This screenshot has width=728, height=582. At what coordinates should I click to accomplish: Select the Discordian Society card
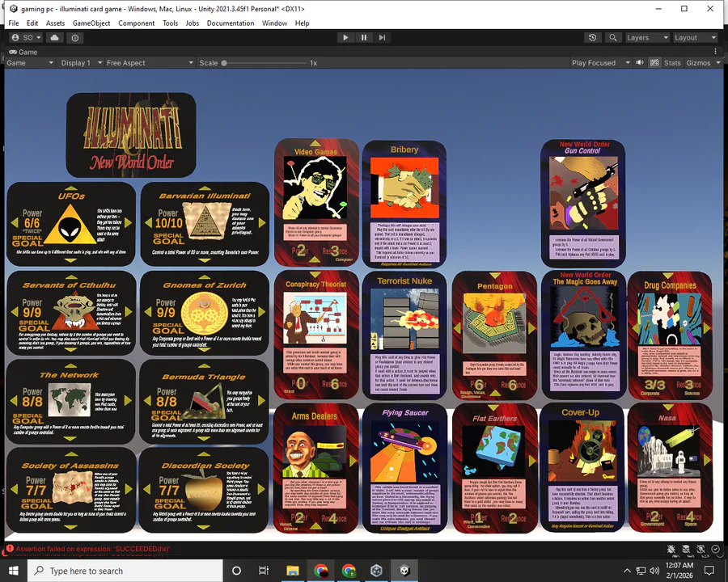coord(204,490)
